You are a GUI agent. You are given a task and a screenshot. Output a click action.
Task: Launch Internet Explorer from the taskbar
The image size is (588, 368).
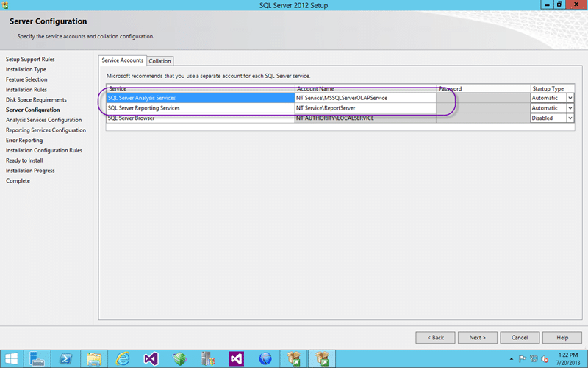[123, 359]
